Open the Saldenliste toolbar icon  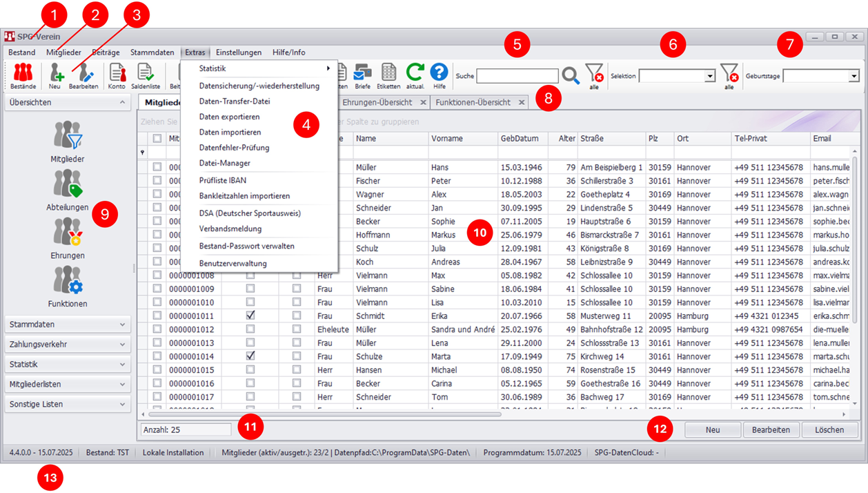pos(146,75)
